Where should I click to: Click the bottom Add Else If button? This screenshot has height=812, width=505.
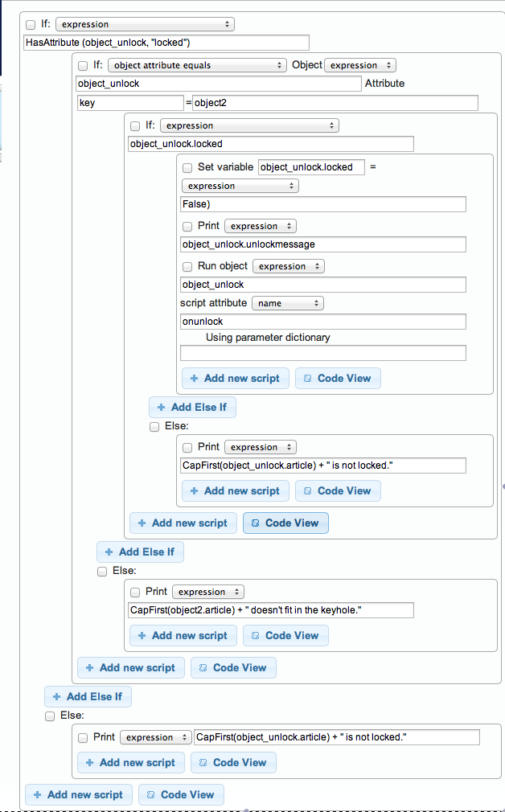click(x=88, y=696)
